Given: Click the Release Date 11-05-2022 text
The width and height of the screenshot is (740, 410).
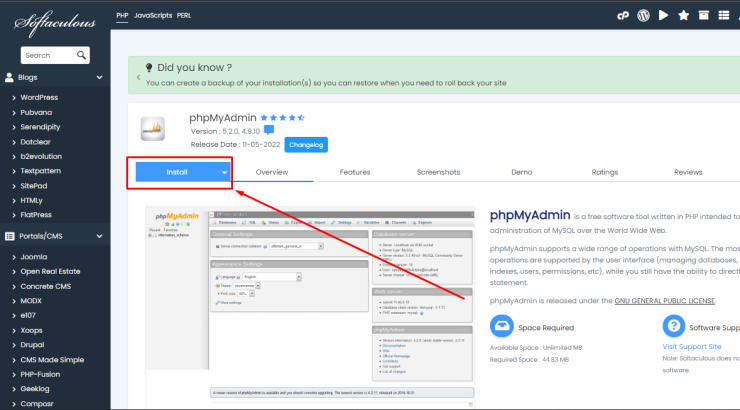Looking at the screenshot, I should point(235,145).
